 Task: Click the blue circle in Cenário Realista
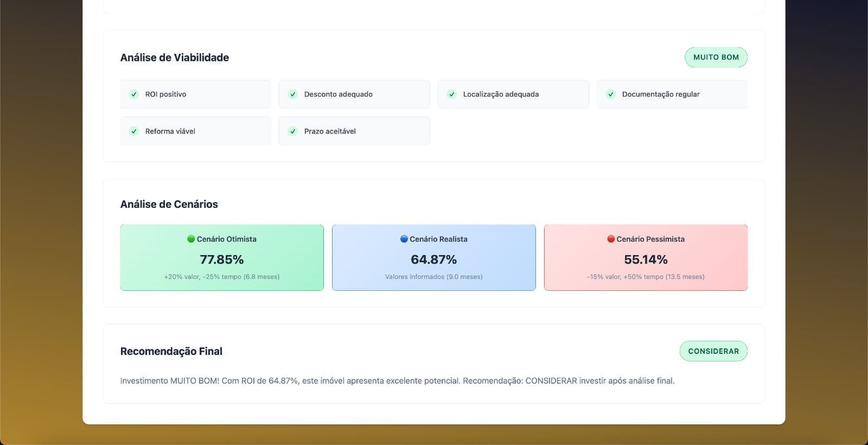[x=404, y=239]
